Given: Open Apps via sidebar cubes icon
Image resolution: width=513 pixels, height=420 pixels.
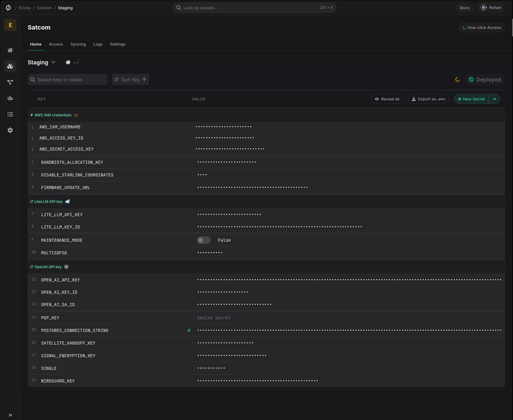Looking at the screenshot, I should point(10,66).
